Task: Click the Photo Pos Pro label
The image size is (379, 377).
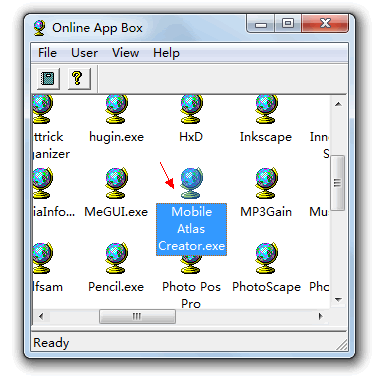Action: [x=191, y=295]
